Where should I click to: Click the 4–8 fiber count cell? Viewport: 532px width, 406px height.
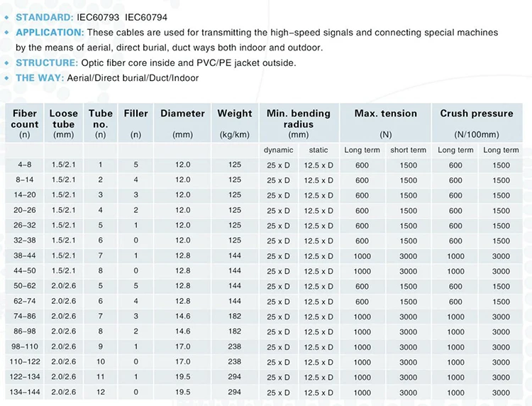pos(25,165)
